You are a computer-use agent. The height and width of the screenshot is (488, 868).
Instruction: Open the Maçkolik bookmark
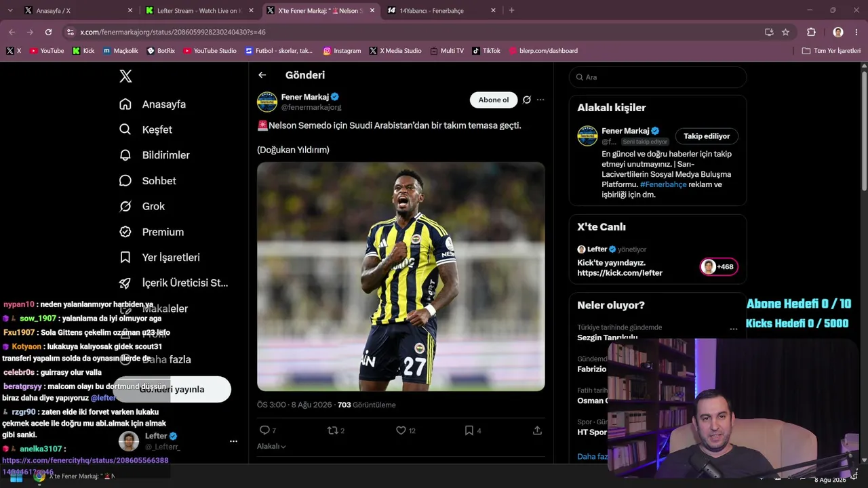pyautogui.click(x=121, y=51)
